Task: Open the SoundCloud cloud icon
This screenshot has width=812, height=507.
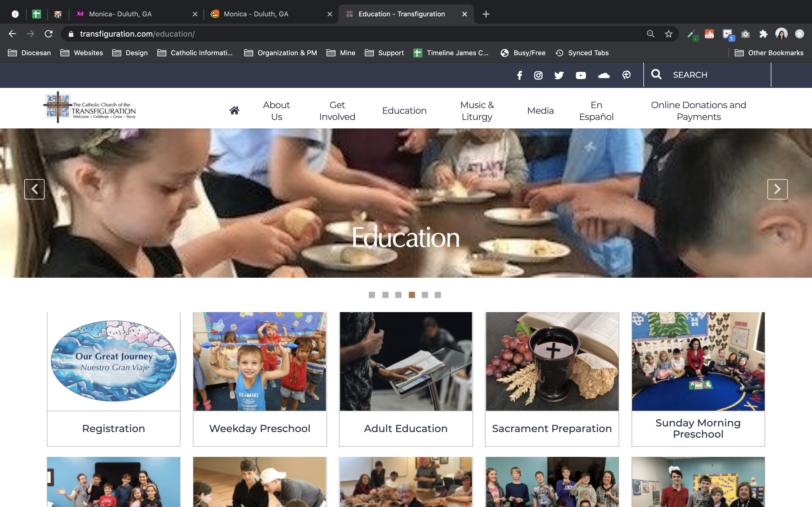Action: pos(604,75)
